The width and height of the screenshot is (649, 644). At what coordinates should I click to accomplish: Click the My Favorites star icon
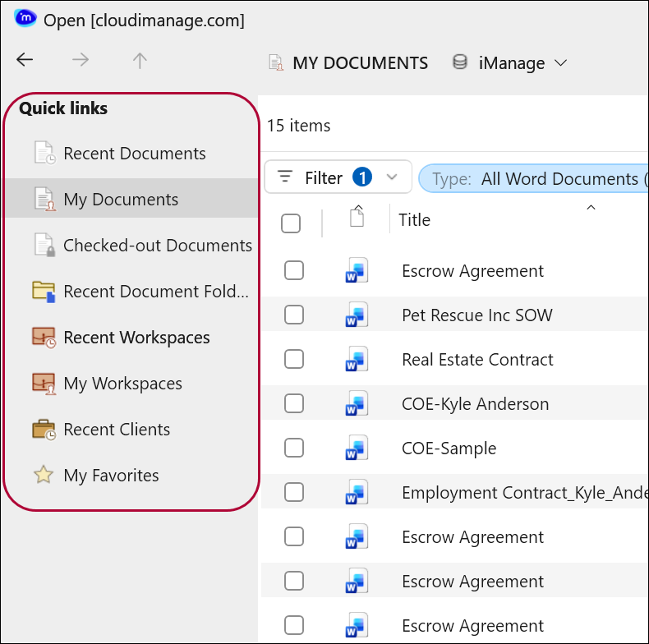point(43,475)
